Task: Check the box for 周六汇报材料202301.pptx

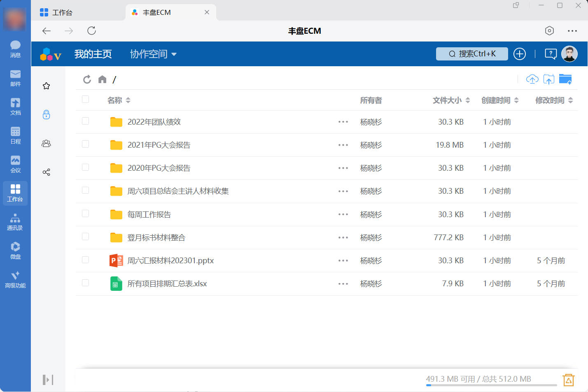Action: tap(85, 260)
